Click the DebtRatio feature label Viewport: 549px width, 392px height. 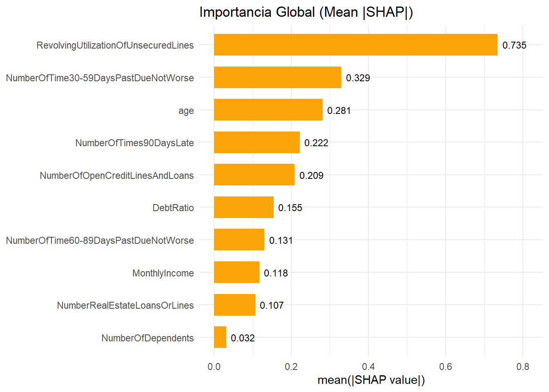(x=173, y=208)
